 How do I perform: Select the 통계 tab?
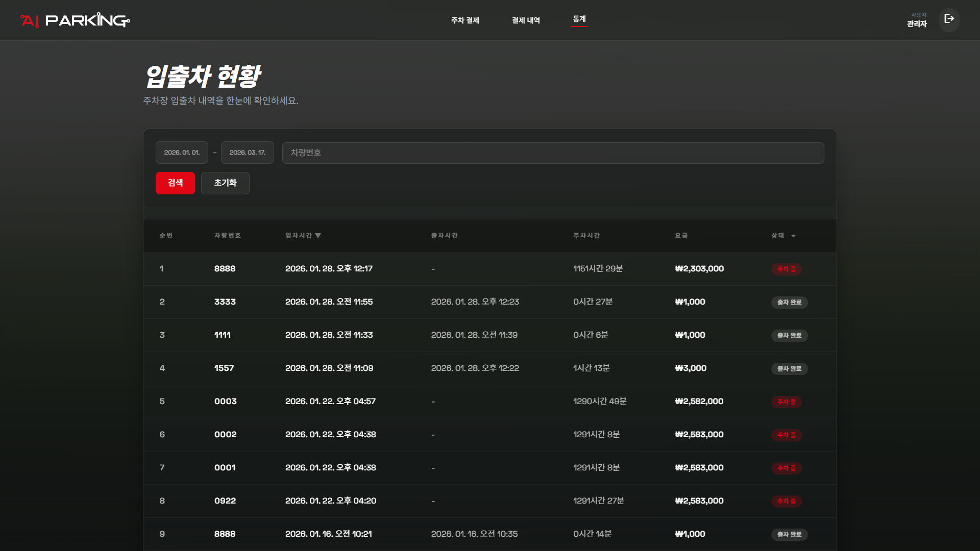(579, 19)
